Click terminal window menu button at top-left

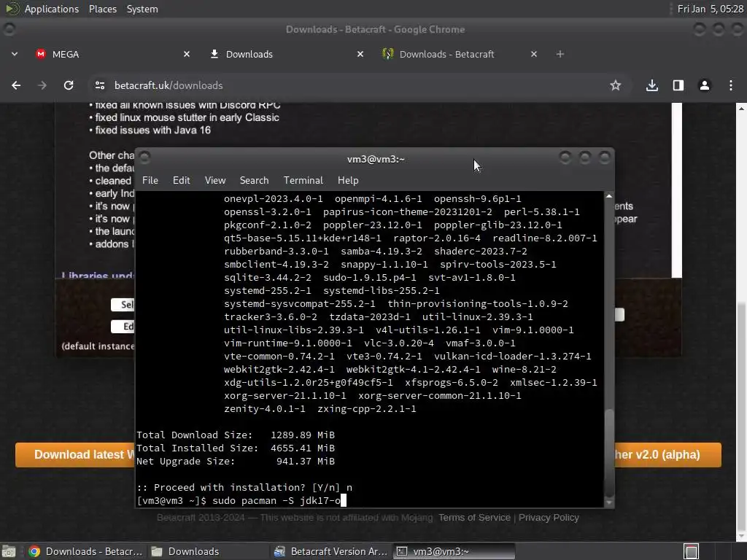[x=145, y=157]
